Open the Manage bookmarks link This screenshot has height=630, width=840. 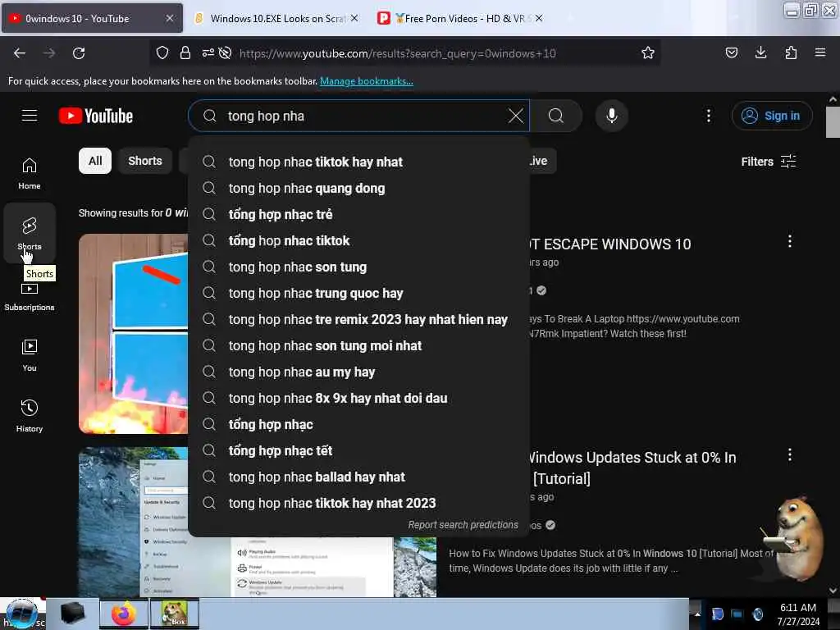(367, 81)
